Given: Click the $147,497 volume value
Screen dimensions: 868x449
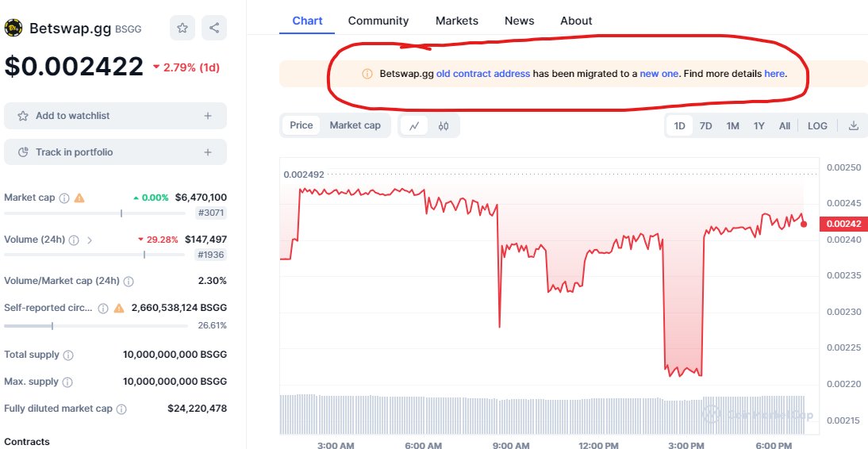Looking at the screenshot, I should pos(206,240).
